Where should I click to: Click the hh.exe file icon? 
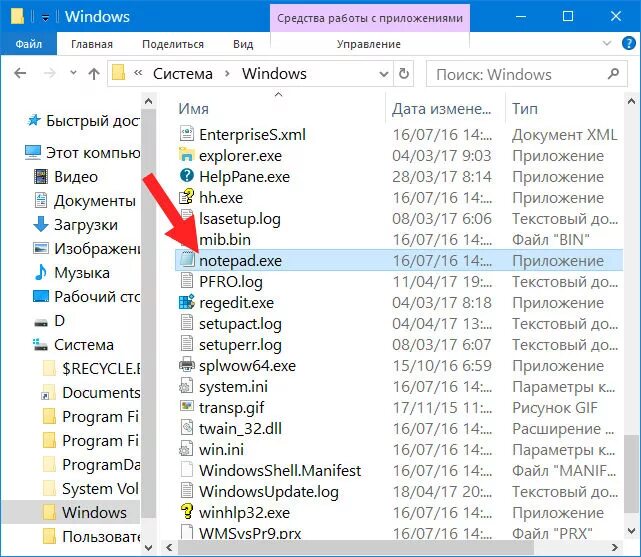pos(186,197)
